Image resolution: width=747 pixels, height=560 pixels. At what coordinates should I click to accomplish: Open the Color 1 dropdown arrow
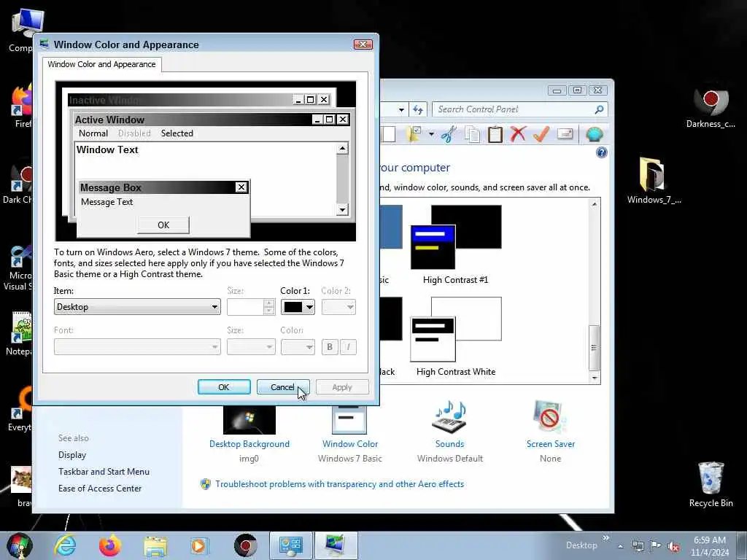(x=309, y=307)
